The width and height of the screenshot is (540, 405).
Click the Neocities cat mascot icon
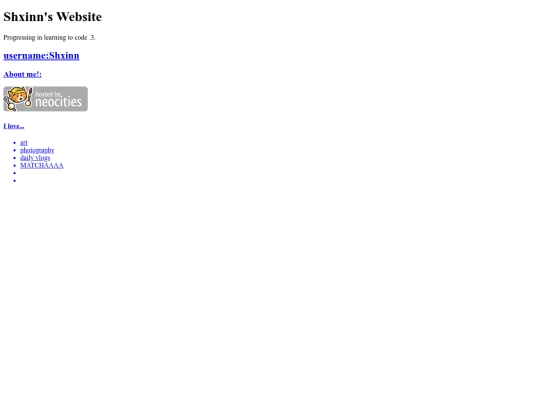[x=17, y=97]
